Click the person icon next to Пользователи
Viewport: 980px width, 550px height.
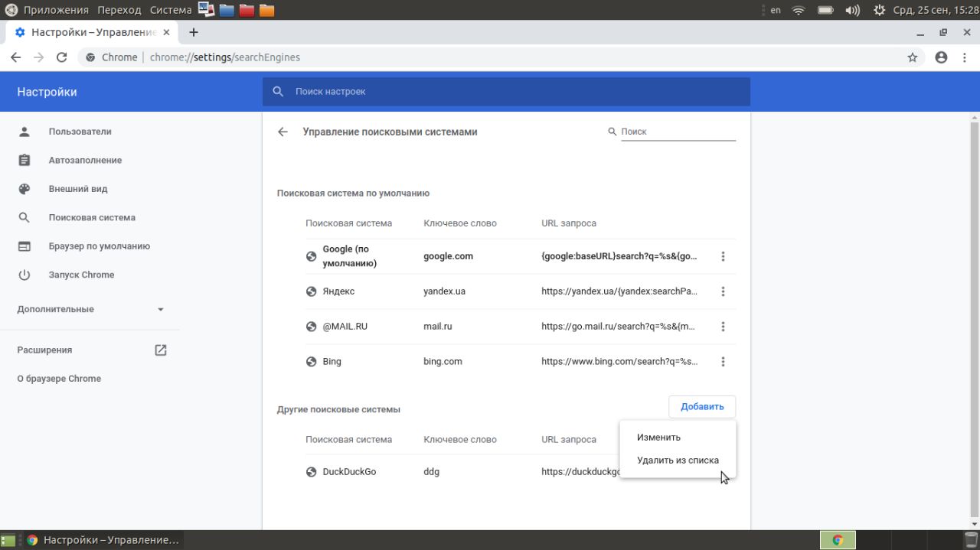tap(24, 132)
